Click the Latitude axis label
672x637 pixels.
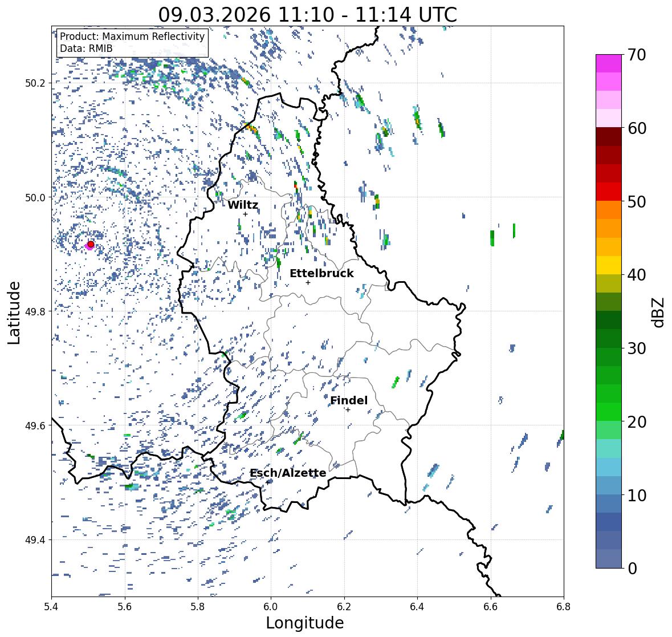coord(14,313)
